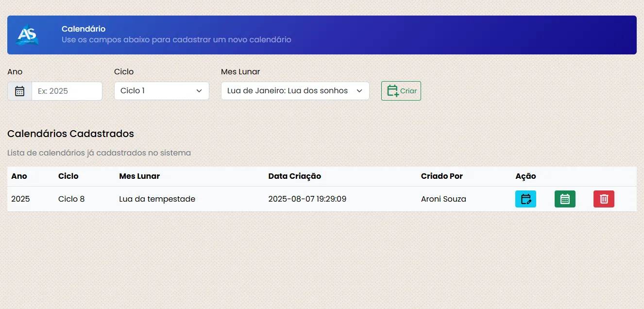Click the Aroni Souza creator cell

443,199
